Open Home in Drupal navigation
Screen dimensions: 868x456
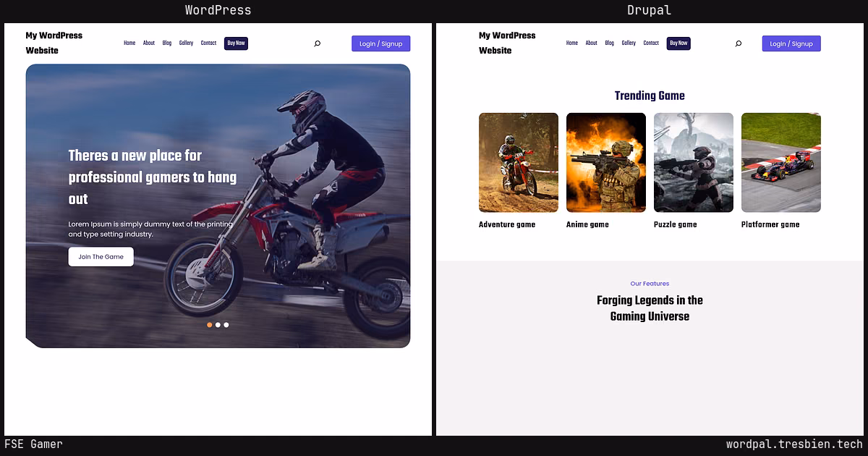(572, 43)
